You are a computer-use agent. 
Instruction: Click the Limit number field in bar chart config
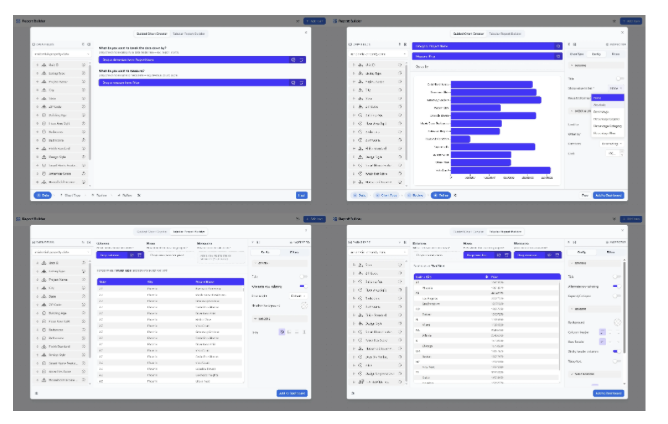click(x=614, y=154)
